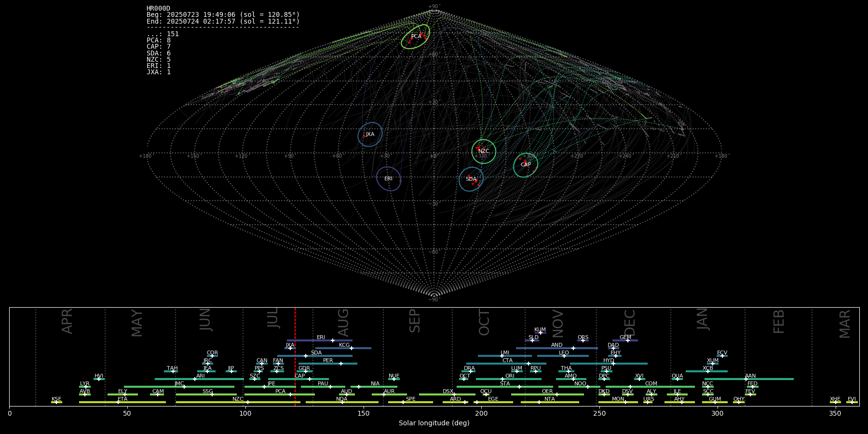Click the OER shower bar in the timeline

pos(547,394)
